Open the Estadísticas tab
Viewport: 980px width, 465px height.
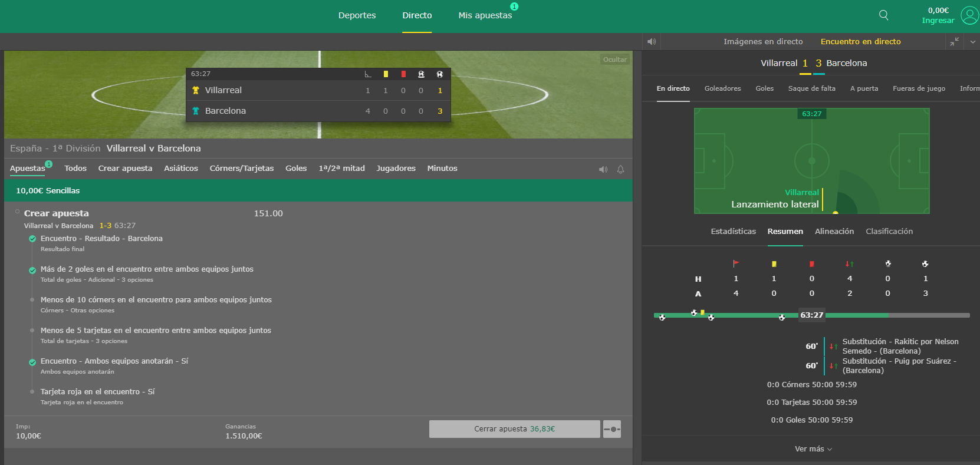click(x=734, y=232)
